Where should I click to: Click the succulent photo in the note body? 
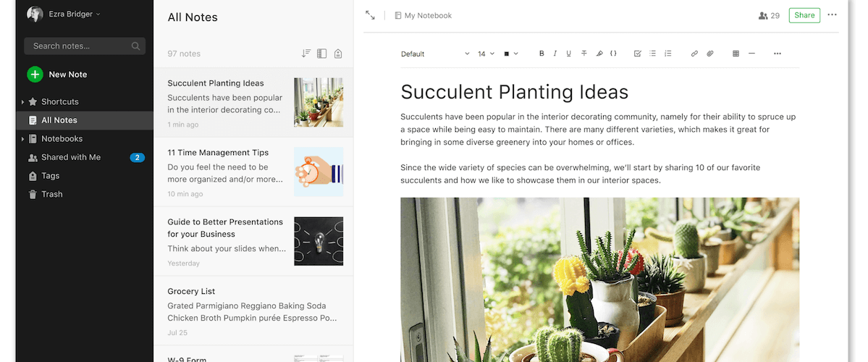[599, 279]
